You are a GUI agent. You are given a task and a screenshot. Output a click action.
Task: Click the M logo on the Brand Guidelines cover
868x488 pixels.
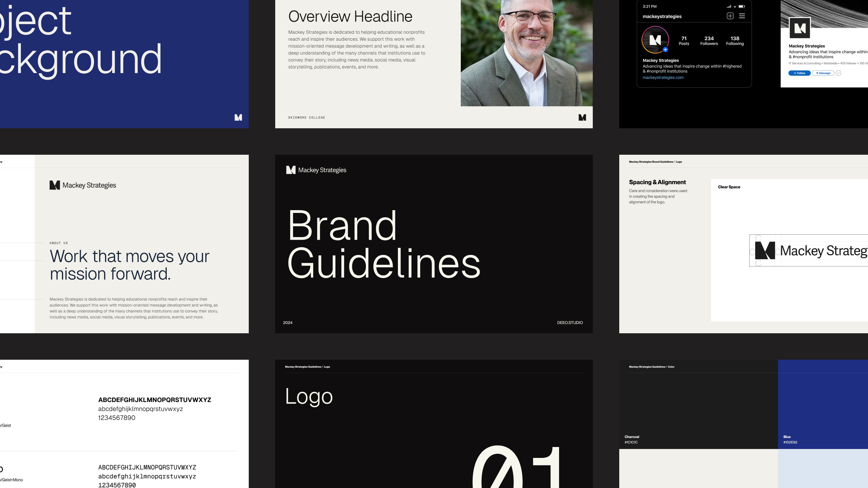pyautogui.click(x=290, y=170)
